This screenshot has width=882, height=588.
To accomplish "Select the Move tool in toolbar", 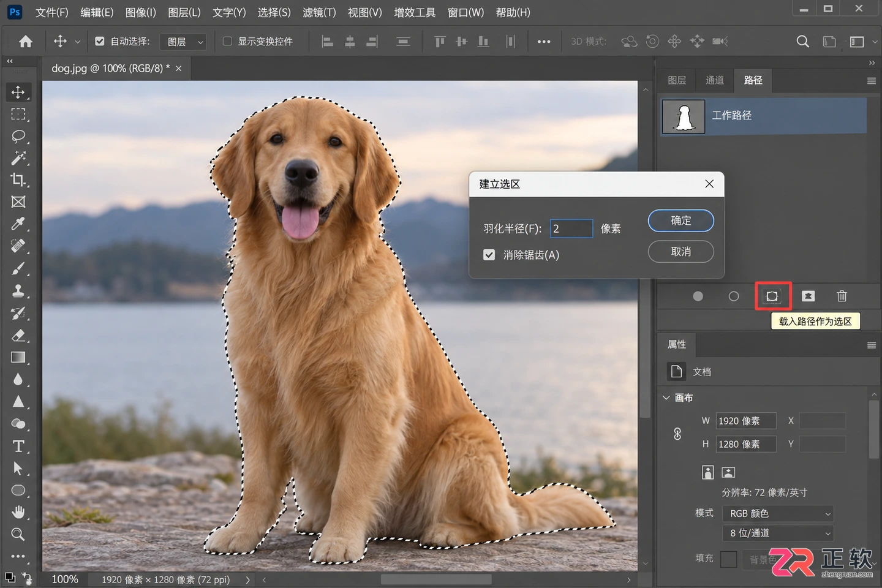I will point(18,92).
